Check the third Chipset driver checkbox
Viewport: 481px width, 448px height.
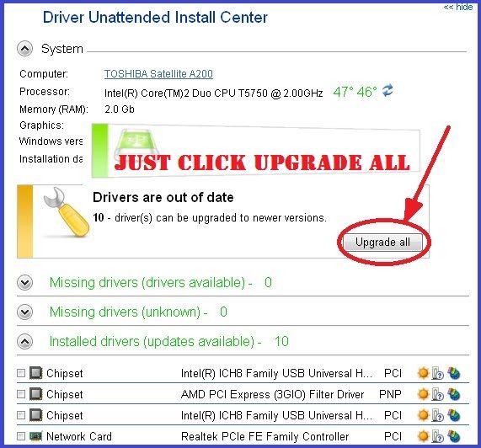[21, 415]
